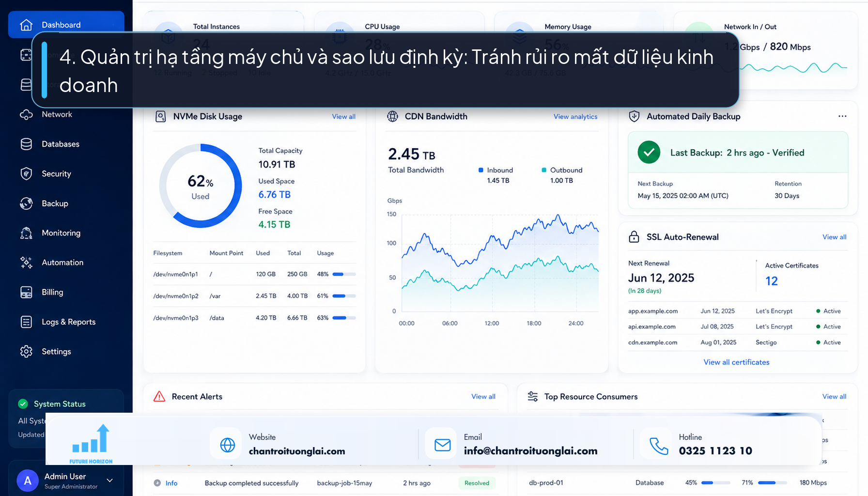Click the Admin User avatar

(28, 481)
